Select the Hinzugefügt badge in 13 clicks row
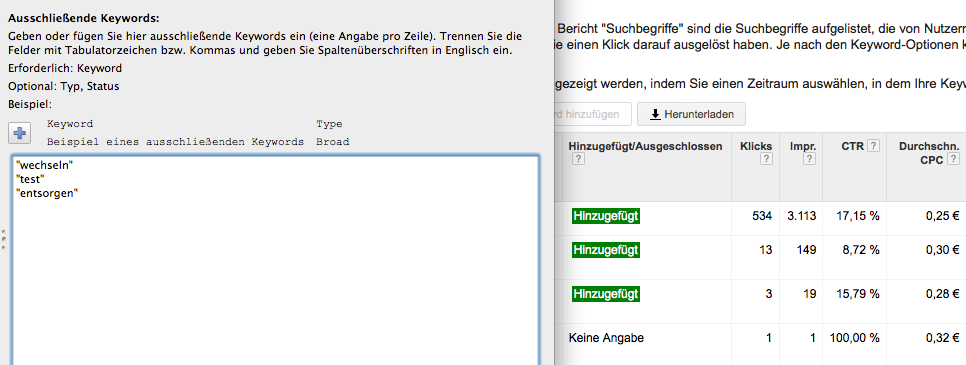This screenshot has height=365, width=966. point(606,250)
